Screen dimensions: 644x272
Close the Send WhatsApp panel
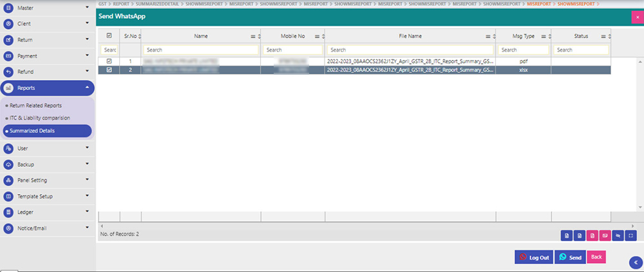click(637, 17)
